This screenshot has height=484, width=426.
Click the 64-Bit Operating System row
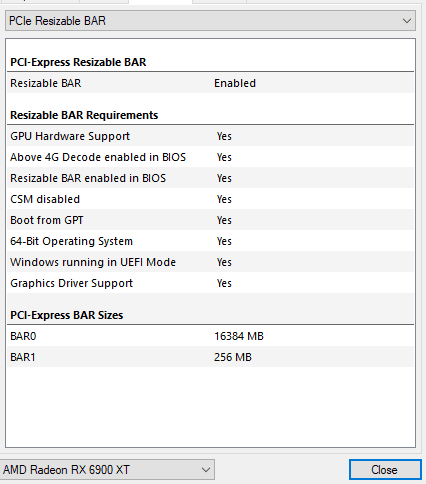coord(210,241)
